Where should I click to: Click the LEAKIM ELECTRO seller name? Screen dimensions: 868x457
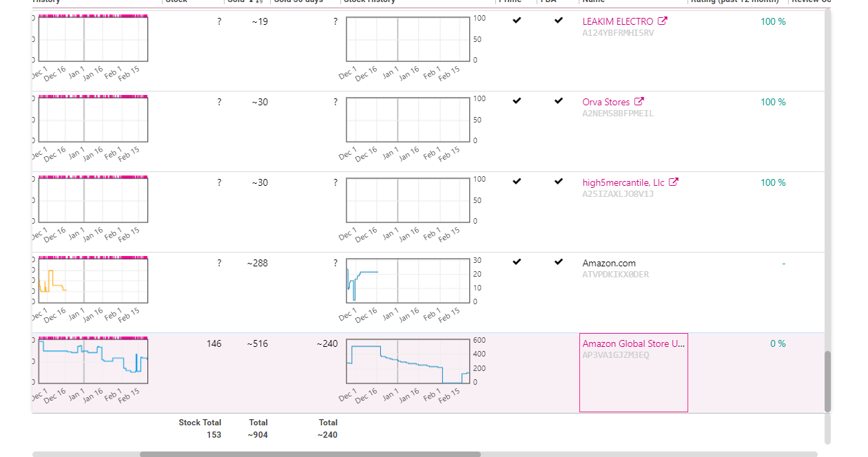pyautogui.click(x=618, y=21)
